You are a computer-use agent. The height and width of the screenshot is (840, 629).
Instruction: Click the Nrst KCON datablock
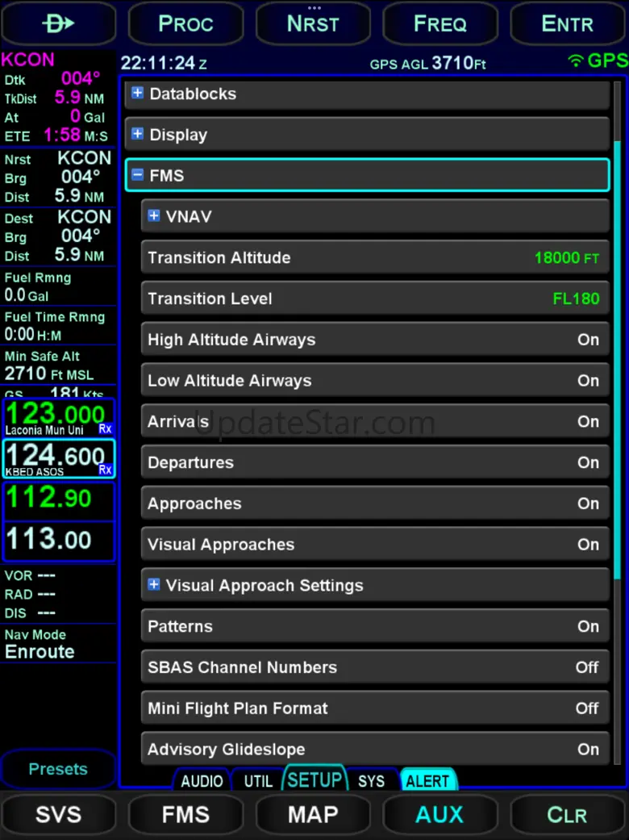(58, 178)
